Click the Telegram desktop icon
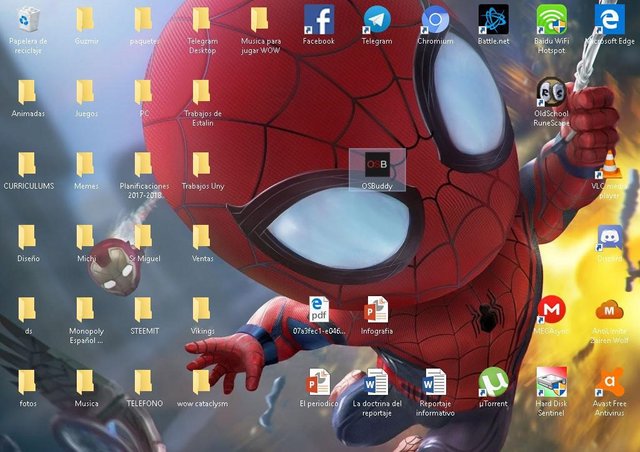The width and height of the screenshot is (640, 452). (x=376, y=20)
